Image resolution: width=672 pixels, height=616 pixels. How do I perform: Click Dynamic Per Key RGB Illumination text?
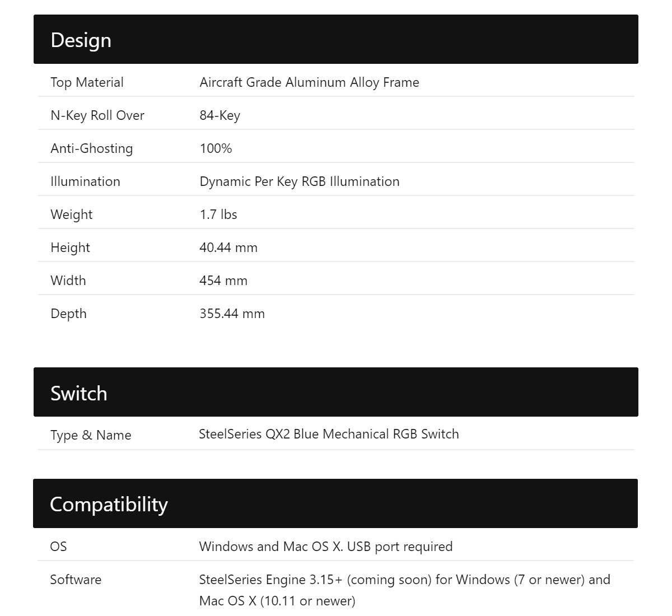pos(300,181)
